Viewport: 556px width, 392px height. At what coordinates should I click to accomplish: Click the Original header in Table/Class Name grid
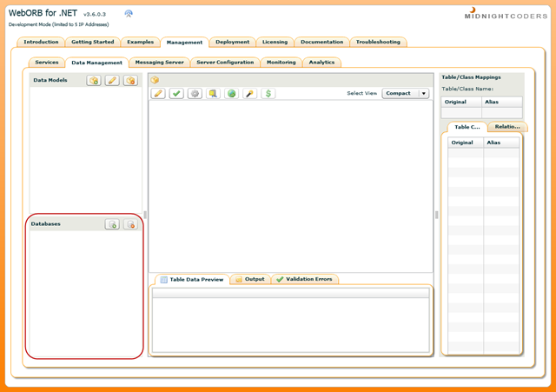pyautogui.click(x=461, y=102)
